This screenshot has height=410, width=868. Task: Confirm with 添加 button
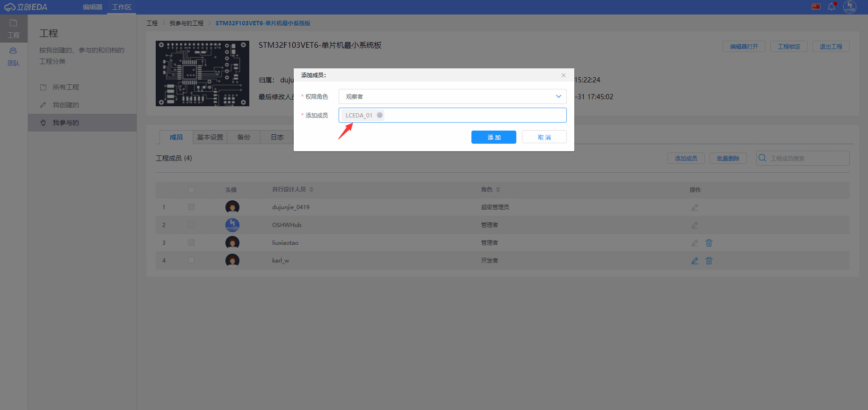pos(494,137)
